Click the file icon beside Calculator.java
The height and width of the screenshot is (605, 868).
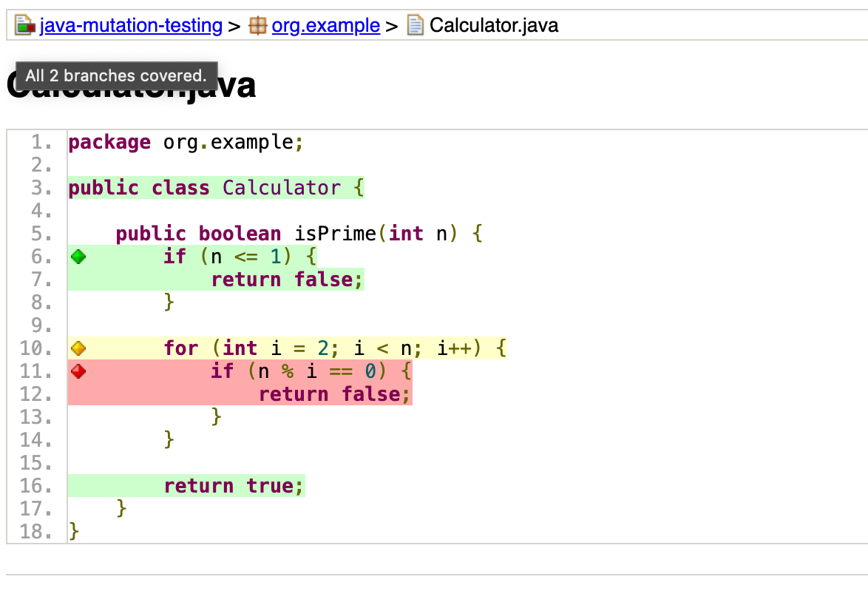[414, 24]
